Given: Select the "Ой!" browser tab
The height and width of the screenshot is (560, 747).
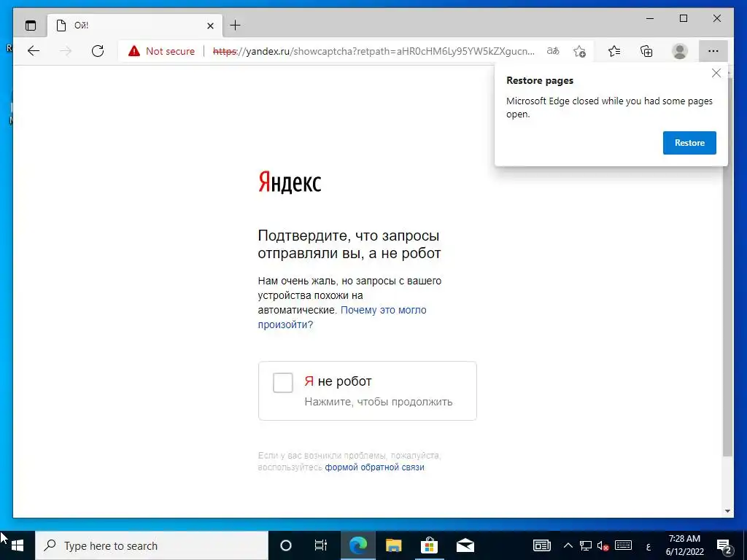Looking at the screenshot, I should coord(134,26).
